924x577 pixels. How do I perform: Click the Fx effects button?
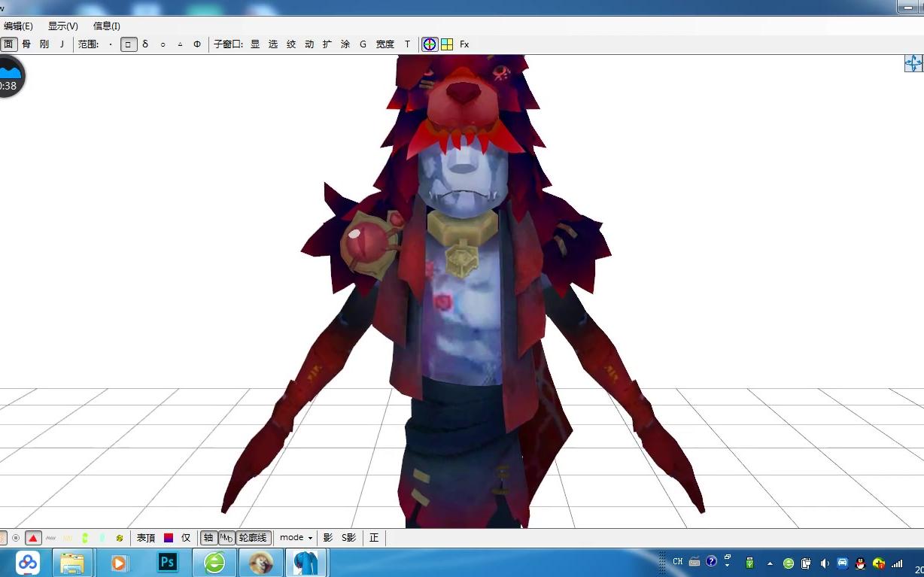pos(464,44)
